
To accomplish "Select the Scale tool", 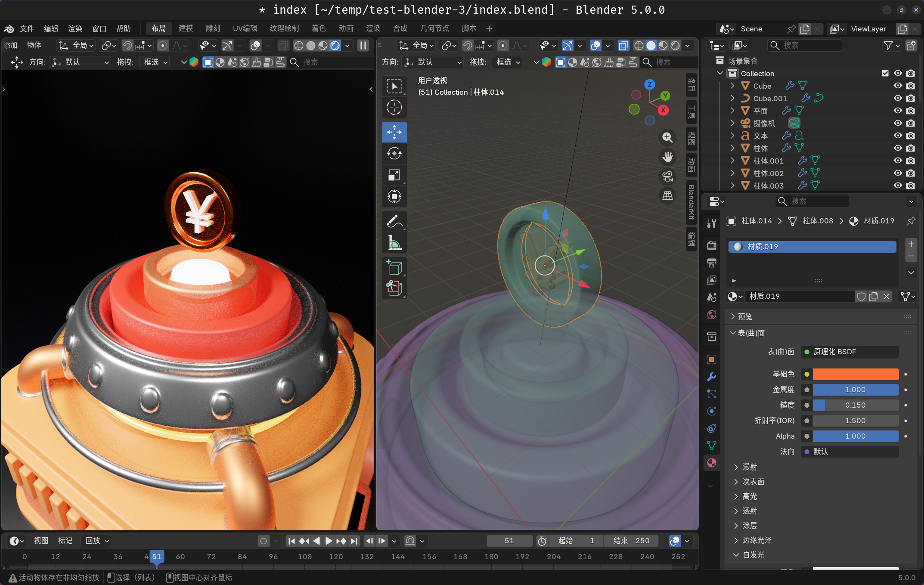I will tap(394, 175).
